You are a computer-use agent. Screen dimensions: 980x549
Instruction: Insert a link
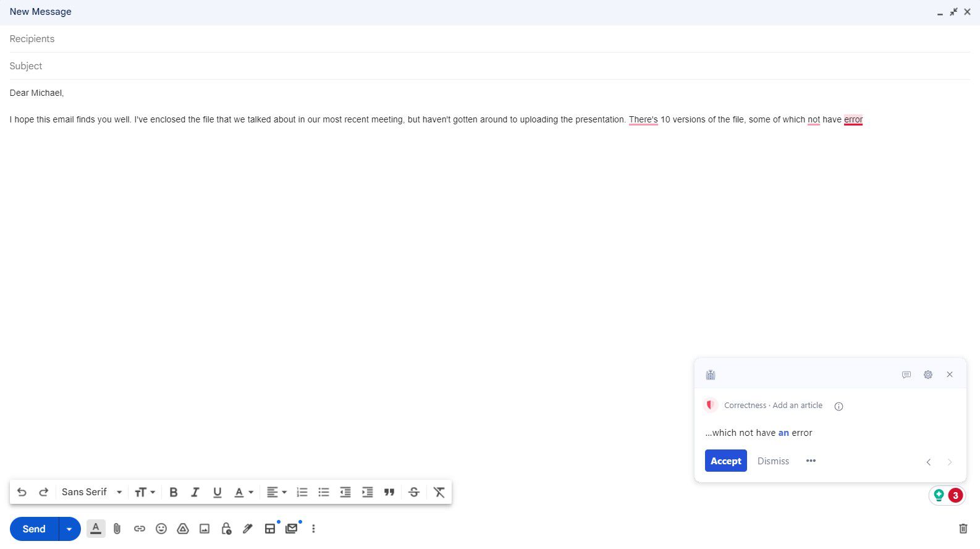click(x=140, y=529)
